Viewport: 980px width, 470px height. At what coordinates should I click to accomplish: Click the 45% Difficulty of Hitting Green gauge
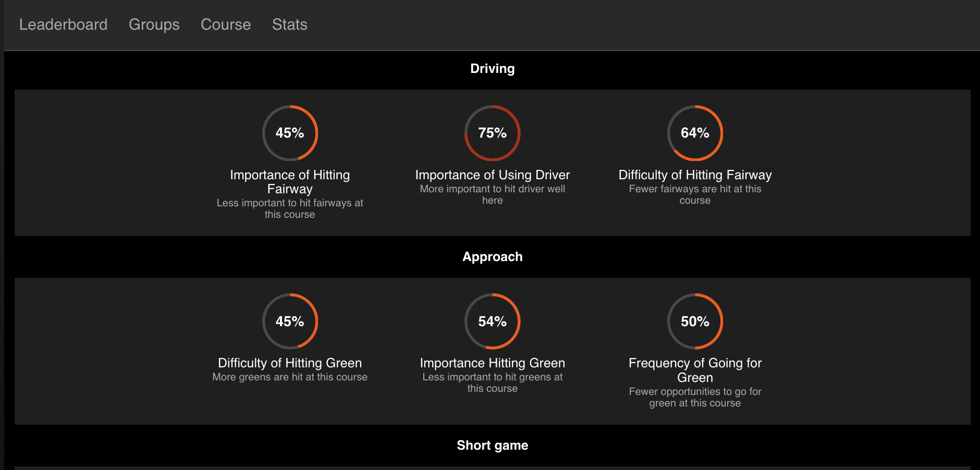pyautogui.click(x=290, y=321)
